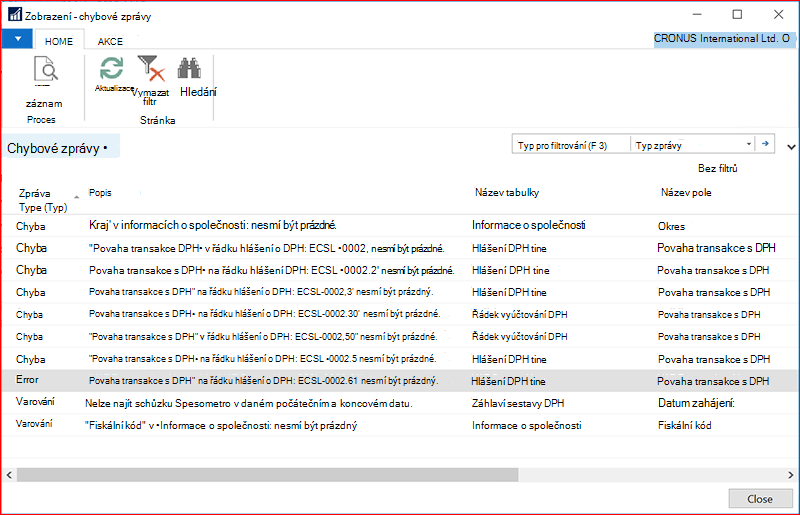Click the Datum zahájení field cell
The height and width of the screenshot is (515, 800).
pyautogui.click(x=696, y=403)
